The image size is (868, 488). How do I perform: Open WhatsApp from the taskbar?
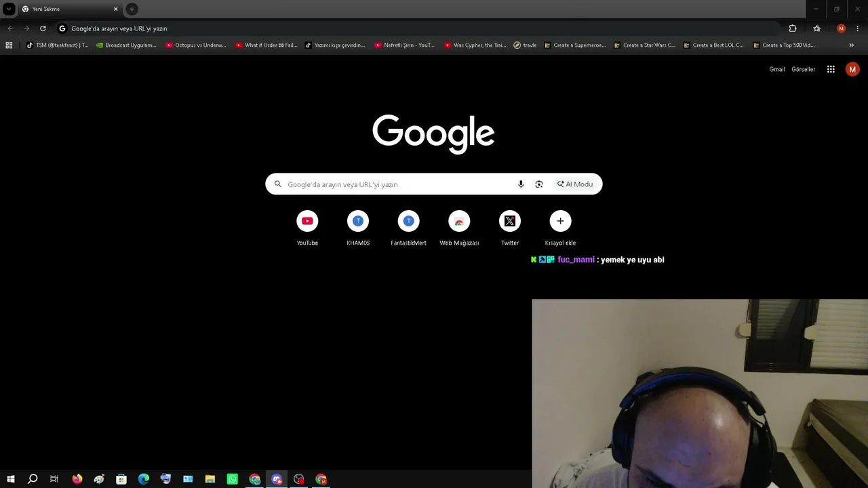[x=233, y=479]
